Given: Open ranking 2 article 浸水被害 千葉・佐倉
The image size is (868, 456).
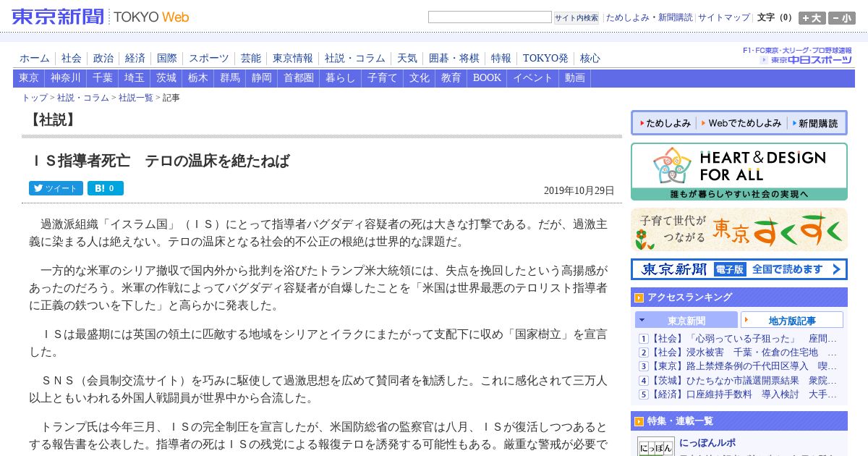Looking at the screenshot, I should [744, 352].
